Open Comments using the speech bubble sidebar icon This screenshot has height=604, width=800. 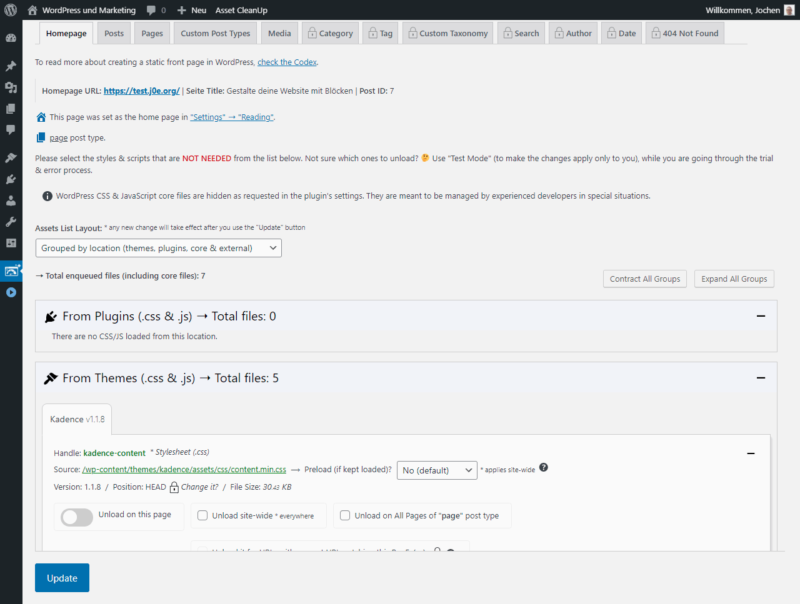(10, 131)
